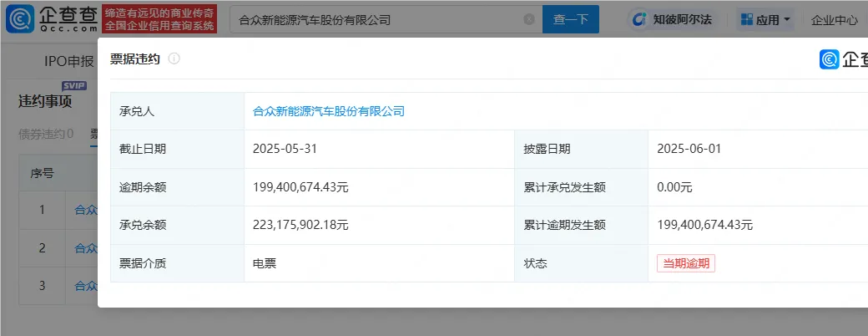Screen dimensions: 868x336
Task: Click the 企查查 logo inside the dialog
Action: (843, 59)
